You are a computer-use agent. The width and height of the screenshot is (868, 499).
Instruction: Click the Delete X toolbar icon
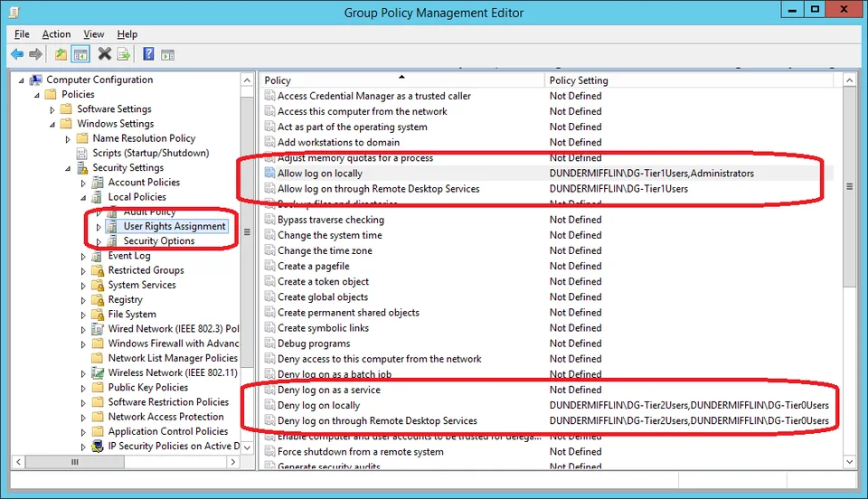(x=105, y=53)
